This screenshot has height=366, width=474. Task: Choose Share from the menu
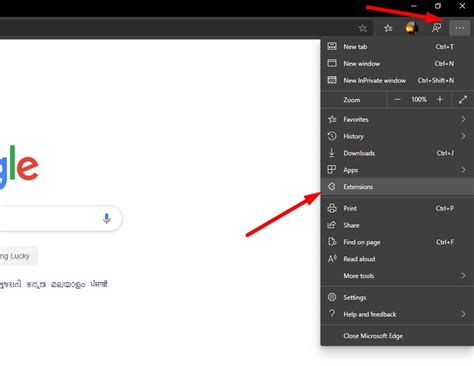pos(397,225)
